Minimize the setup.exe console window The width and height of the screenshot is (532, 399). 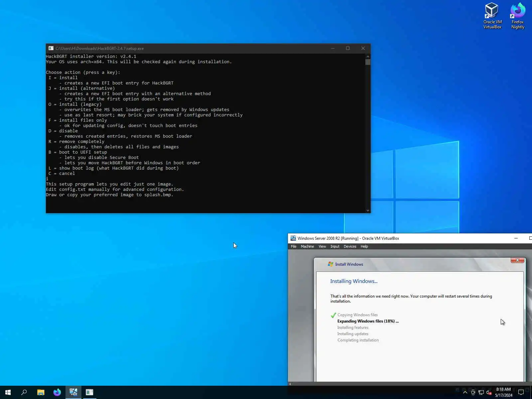click(x=332, y=48)
